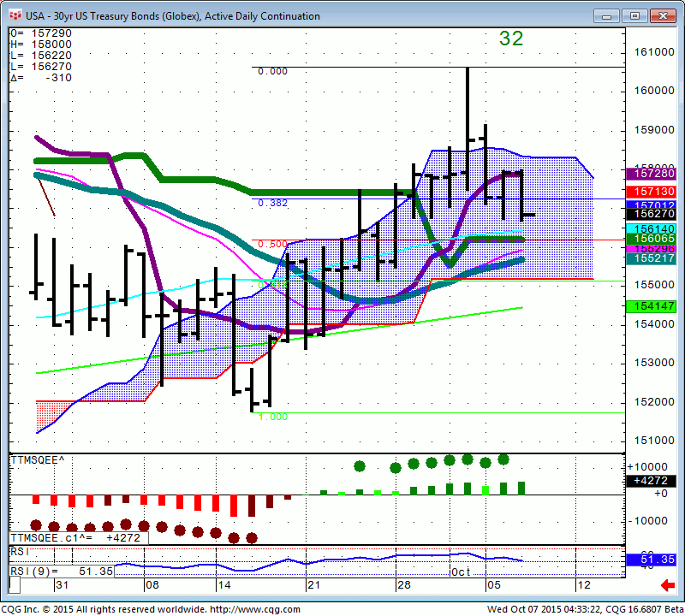Click the bright green 154147 price label
685x616 pixels.
click(651, 306)
